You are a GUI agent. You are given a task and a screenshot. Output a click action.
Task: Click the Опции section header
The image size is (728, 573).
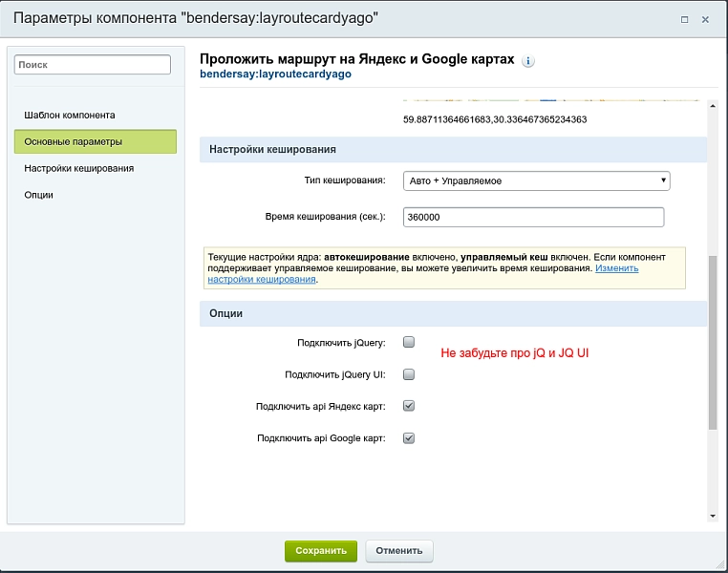point(453,313)
